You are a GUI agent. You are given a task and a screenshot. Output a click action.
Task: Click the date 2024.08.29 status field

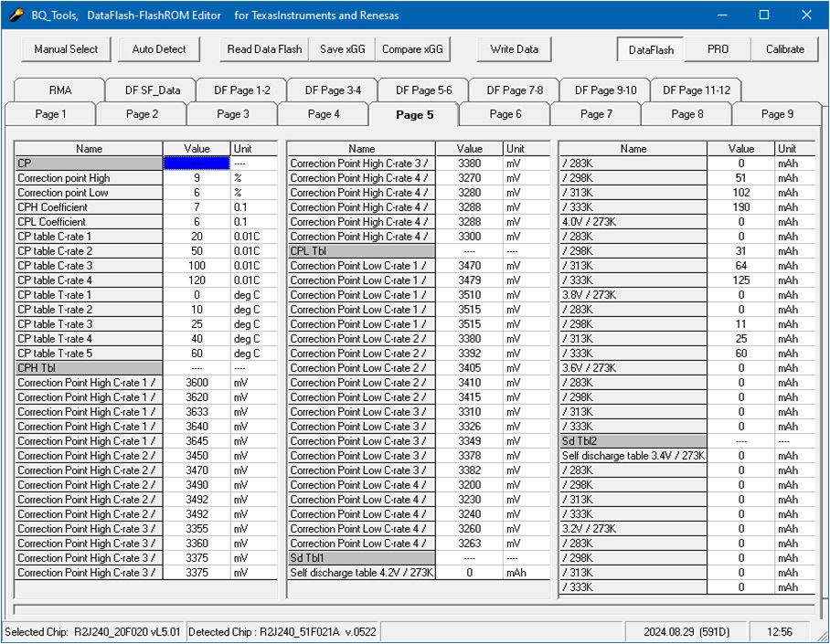coord(686,631)
